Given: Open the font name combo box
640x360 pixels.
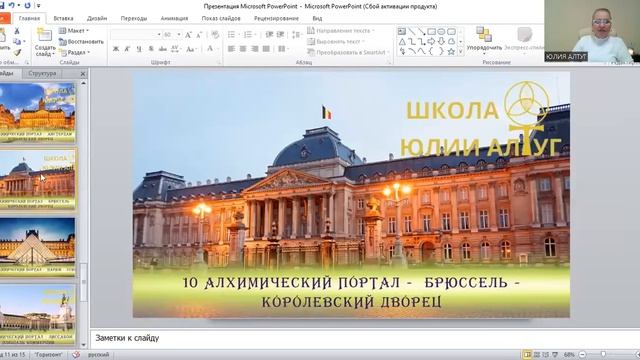Looking at the screenshot, I should click(136, 35).
